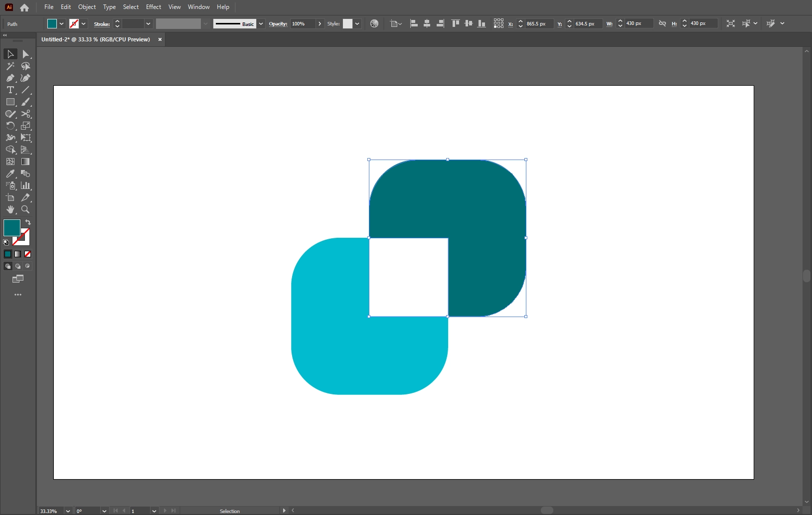Select the Direct Selection tool

[x=26, y=54]
